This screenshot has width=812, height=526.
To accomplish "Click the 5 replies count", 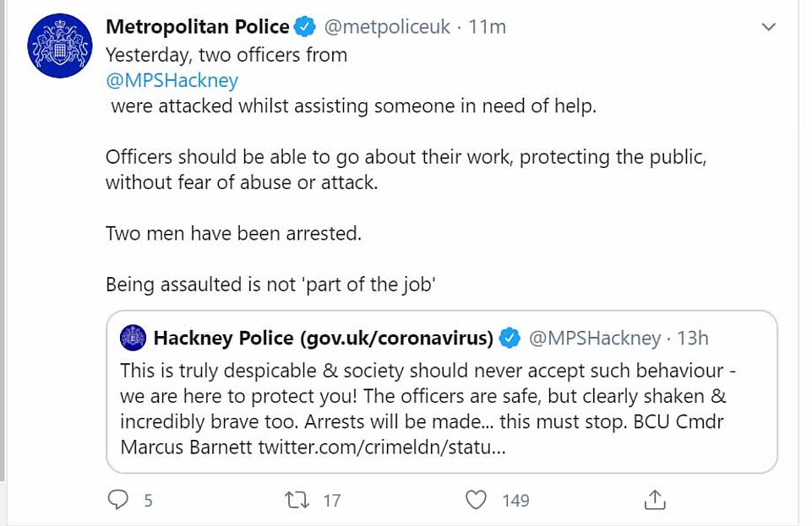I will [x=148, y=501].
